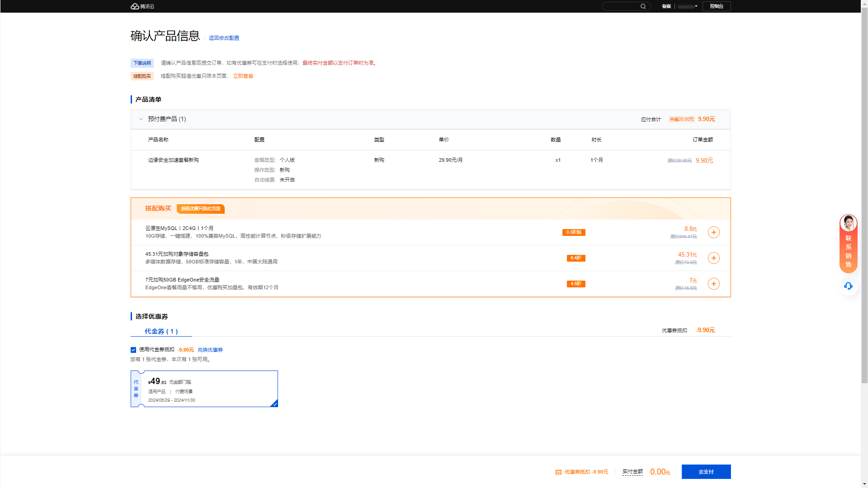This screenshot has width=868, height=488.
Task: Click the 订单金额 column header
Action: coord(703,140)
